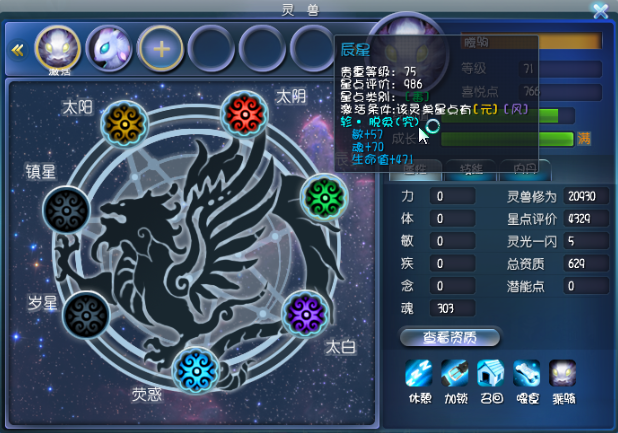
Task: Switch to the 技能 skills tab
Action: pos(471,170)
